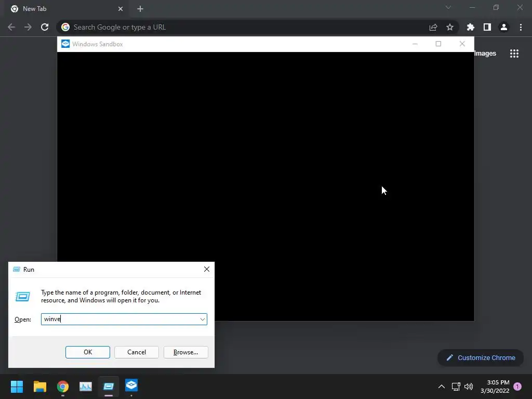
Task: Select the New Tab tab
Action: [x=66, y=9]
